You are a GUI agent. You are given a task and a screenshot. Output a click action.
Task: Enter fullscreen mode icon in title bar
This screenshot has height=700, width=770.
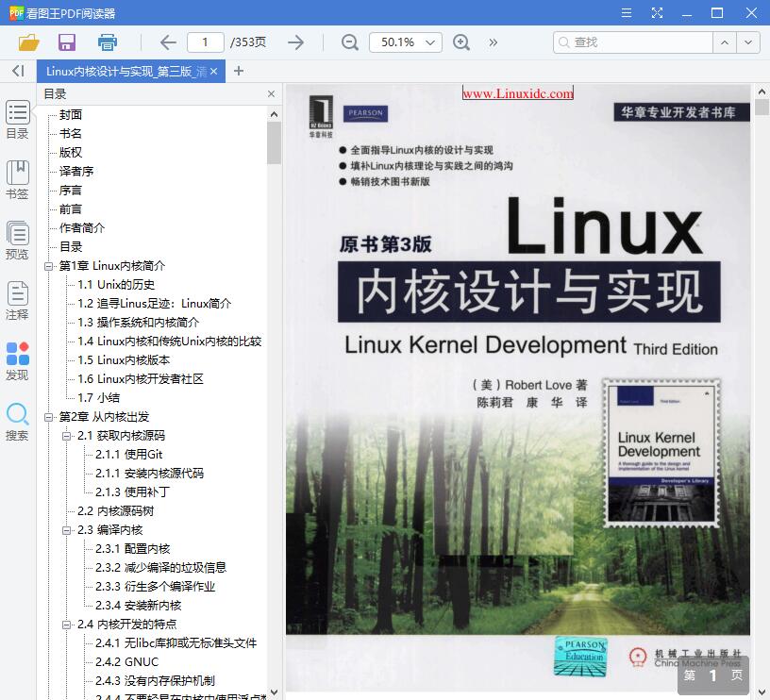click(x=657, y=13)
